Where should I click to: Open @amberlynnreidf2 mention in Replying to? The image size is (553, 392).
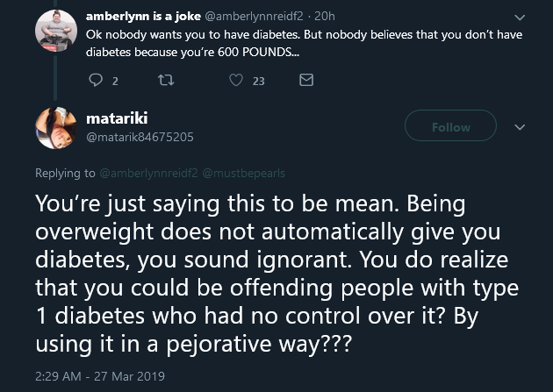tap(149, 173)
